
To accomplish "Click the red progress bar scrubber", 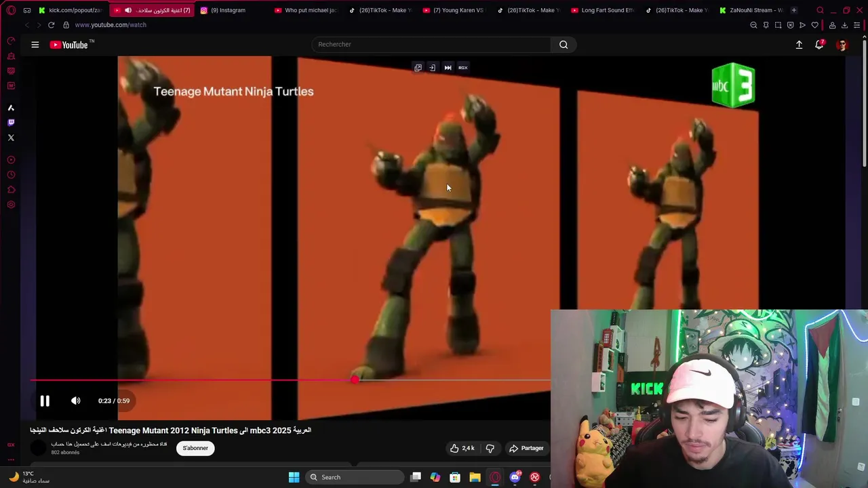I will (355, 380).
